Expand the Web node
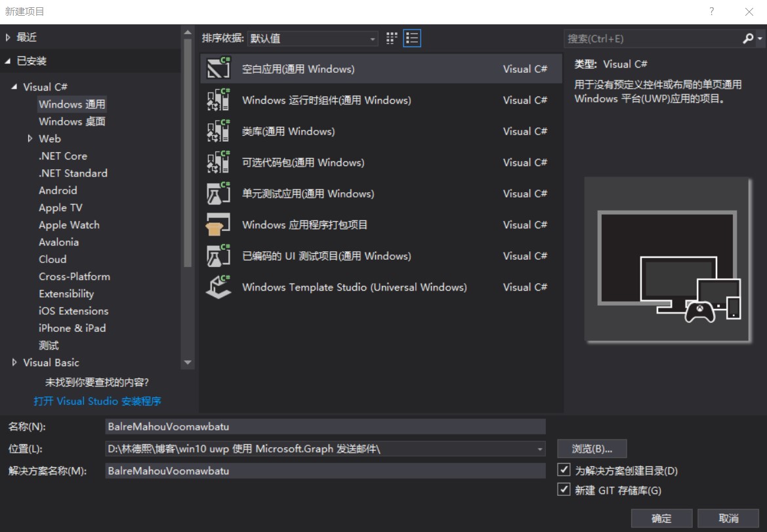Viewport: 767px width, 532px height. pyautogui.click(x=30, y=138)
